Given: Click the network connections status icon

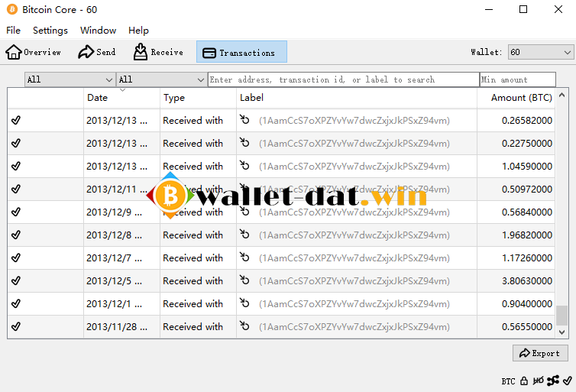Looking at the screenshot, I should pos(553,381).
